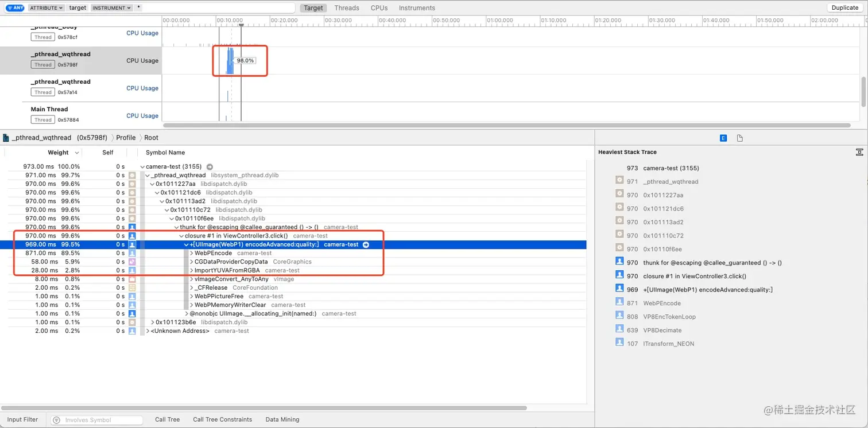Click the 98.0% CPU usage tooltip

[x=245, y=60]
